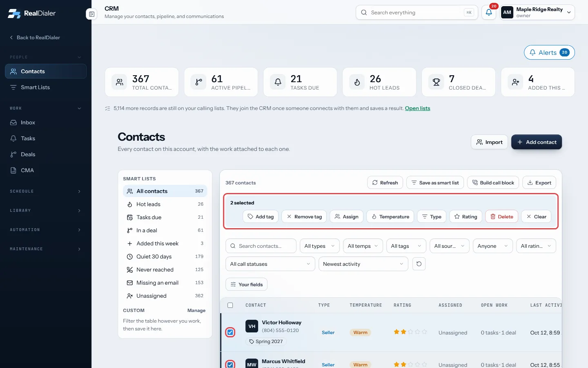Image resolution: width=588 pixels, height=368 pixels.
Task: Collapse the sidebar with the panel toggle icon
Action: [x=91, y=14]
